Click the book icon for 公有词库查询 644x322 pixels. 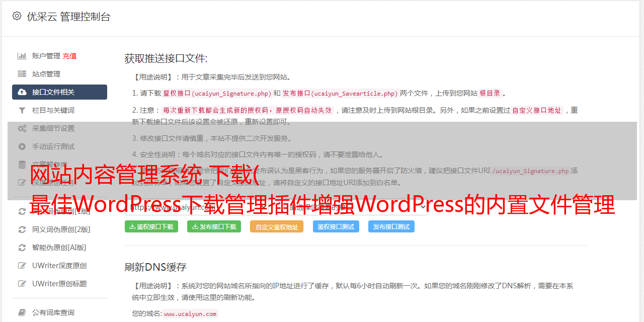tap(22, 312)
